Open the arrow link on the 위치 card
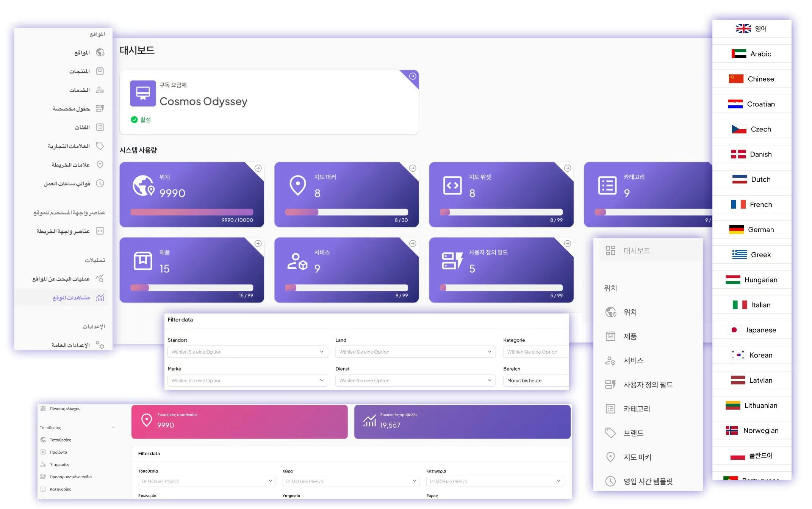The image size is (812, 509). pos(257,168)
